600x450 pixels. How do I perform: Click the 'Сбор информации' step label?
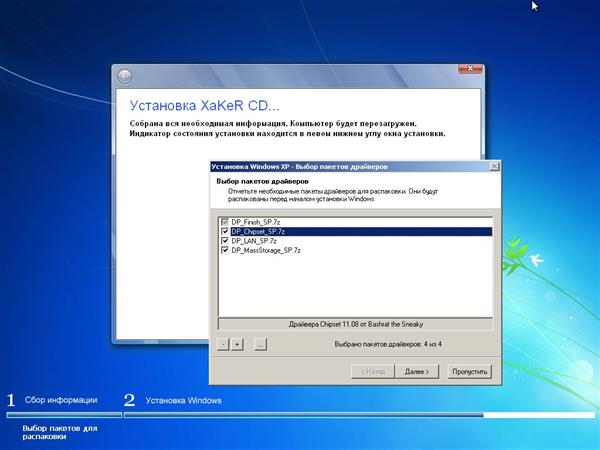coord(61,400)
